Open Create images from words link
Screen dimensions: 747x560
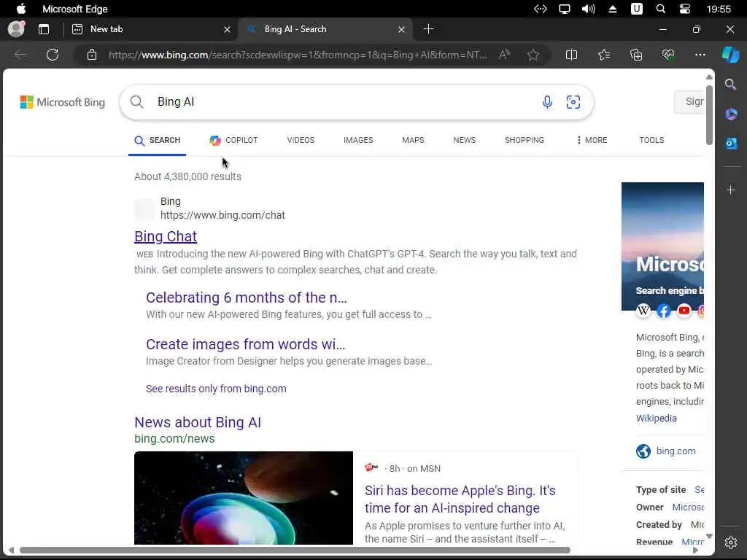tap(245, 344)
